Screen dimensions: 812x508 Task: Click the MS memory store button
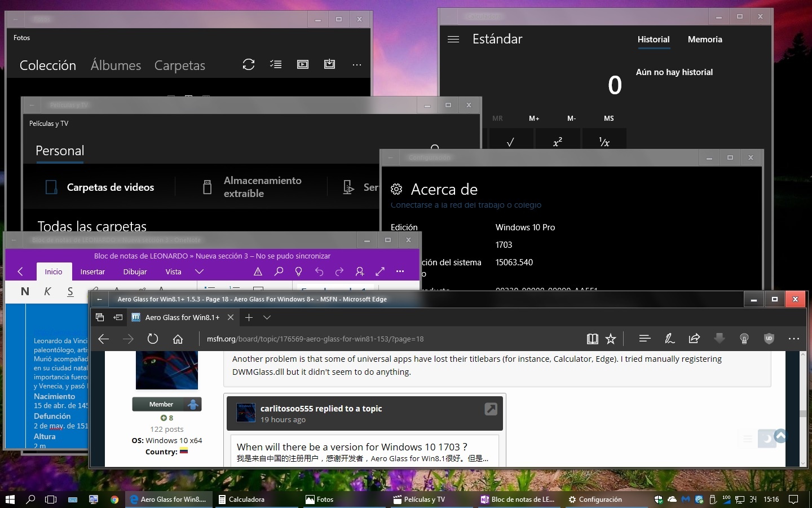[x=609, y=119]
